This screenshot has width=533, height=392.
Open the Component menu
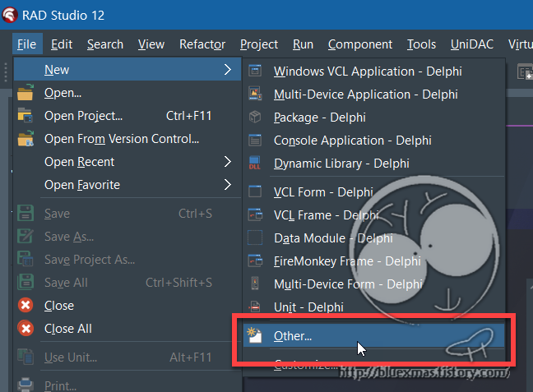[360, 44]
